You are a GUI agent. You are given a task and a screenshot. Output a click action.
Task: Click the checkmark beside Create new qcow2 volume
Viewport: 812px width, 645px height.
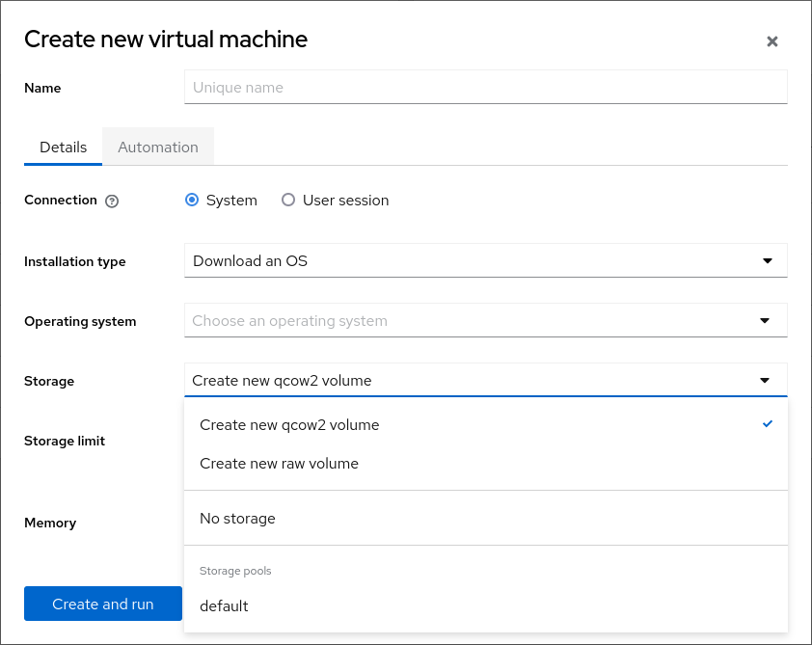(x=768, y=424)
